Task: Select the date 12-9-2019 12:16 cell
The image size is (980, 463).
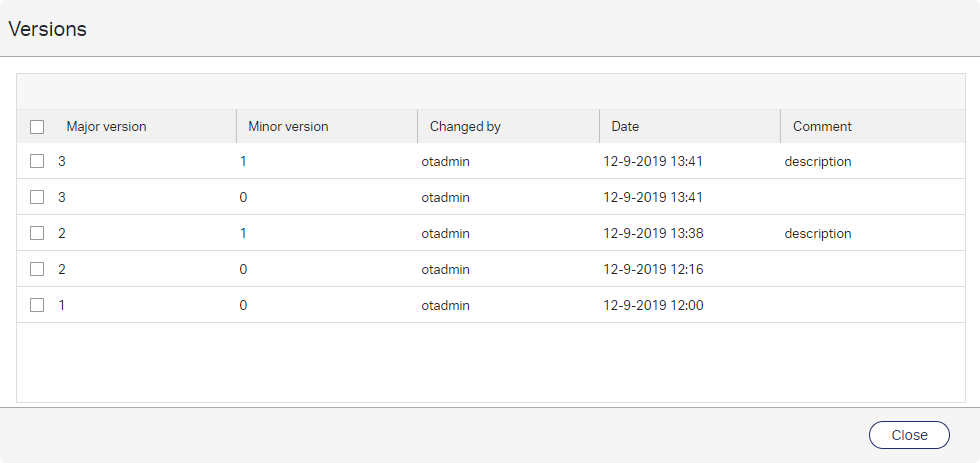Action: [x=653, y=269]
